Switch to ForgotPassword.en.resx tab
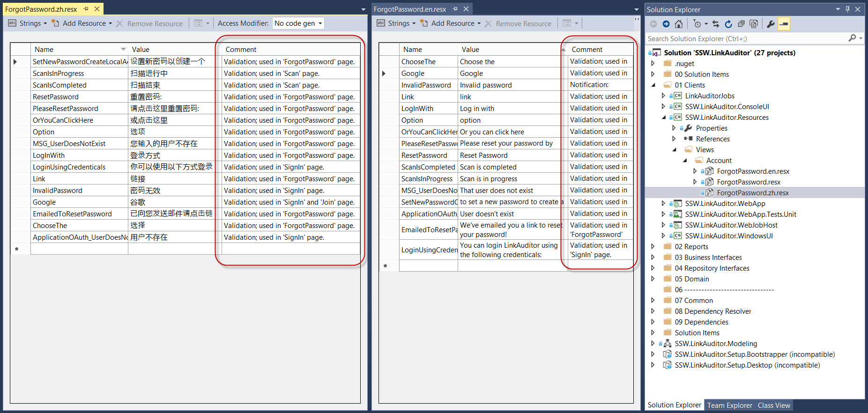The width and height of the screenshot is (868, 413). 409,9
